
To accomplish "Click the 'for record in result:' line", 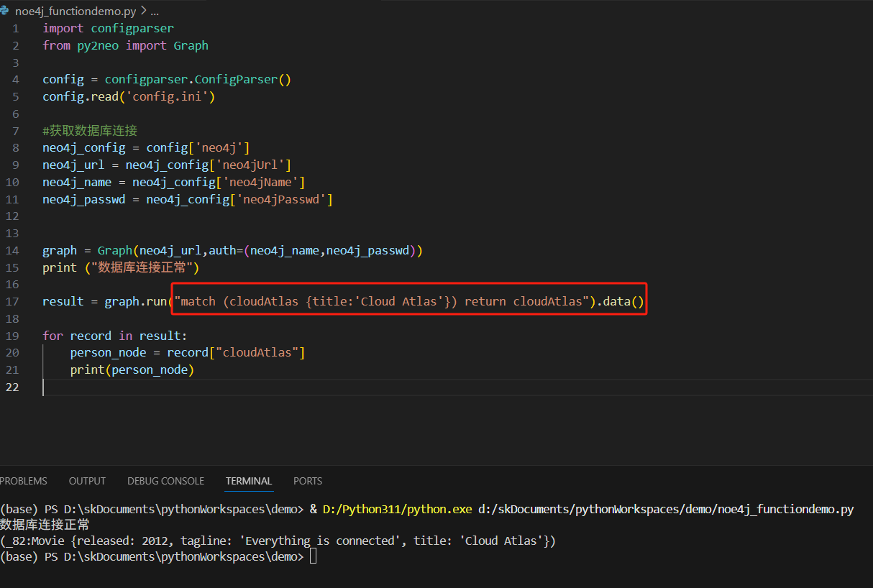I will [x=115, y=336].
